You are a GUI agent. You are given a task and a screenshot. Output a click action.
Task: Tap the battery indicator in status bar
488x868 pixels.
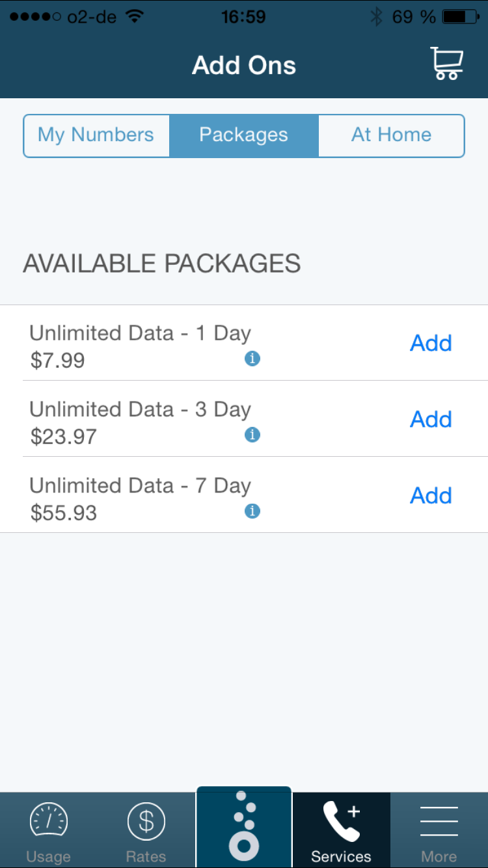click(461, 16)
